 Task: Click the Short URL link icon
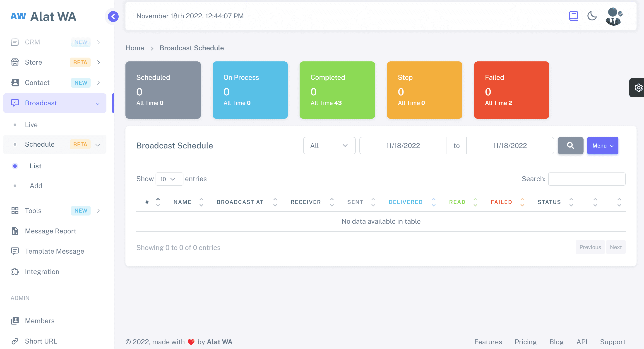[x=15, y=341]
